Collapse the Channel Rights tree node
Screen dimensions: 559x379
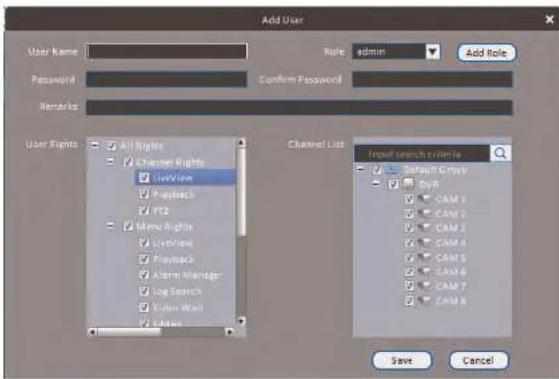[111, 162]
